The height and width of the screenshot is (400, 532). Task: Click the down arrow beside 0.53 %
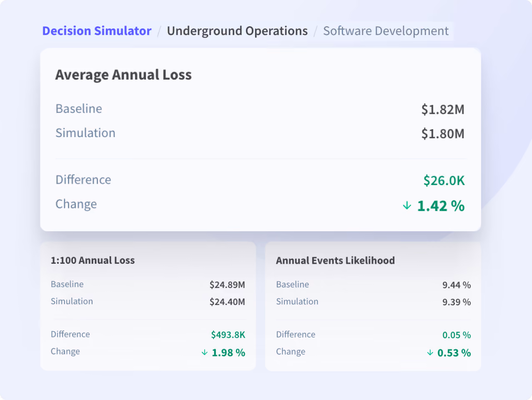tap(430, 353)
